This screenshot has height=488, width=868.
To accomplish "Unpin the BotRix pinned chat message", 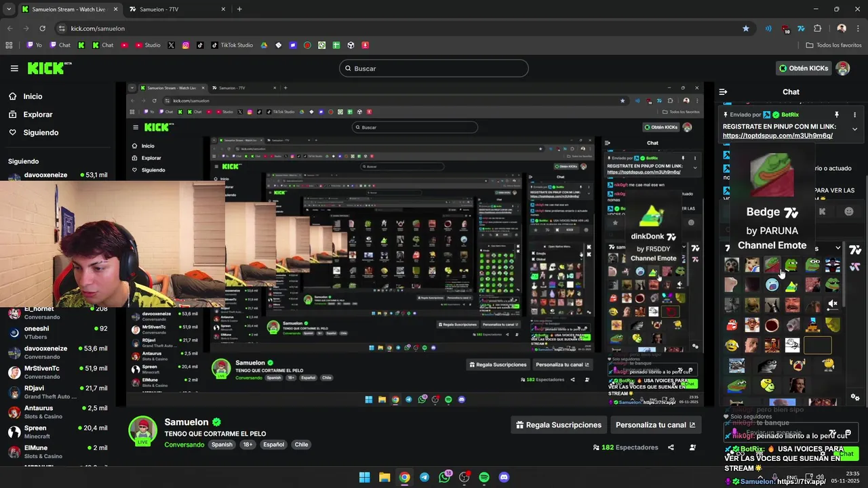I will coord(836,115).
